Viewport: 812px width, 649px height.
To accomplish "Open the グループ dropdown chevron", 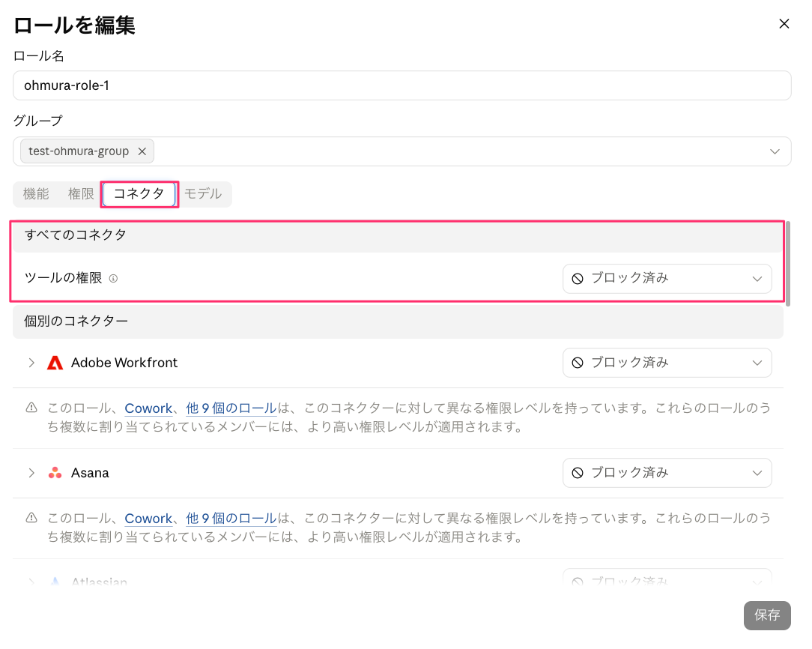I will coord(775,151).
